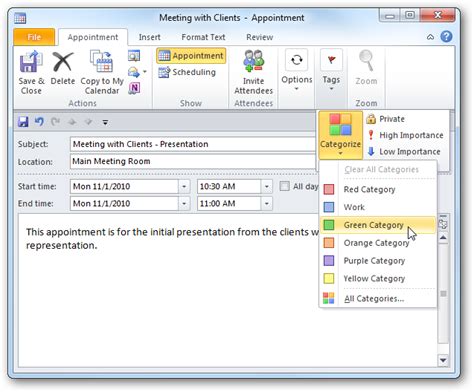Image resolution: width=474 pixels, height=392 pixels.
Task: Open the Start time 10:30 AM dropdown
Action: click(x=267, y=187)
